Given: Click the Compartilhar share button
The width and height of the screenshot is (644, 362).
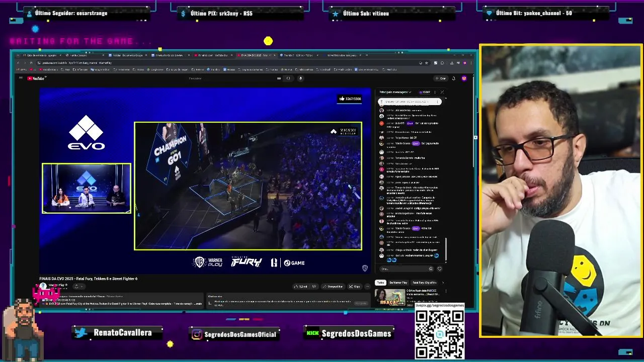Looking at the screenshot, I should coord(333,287).
